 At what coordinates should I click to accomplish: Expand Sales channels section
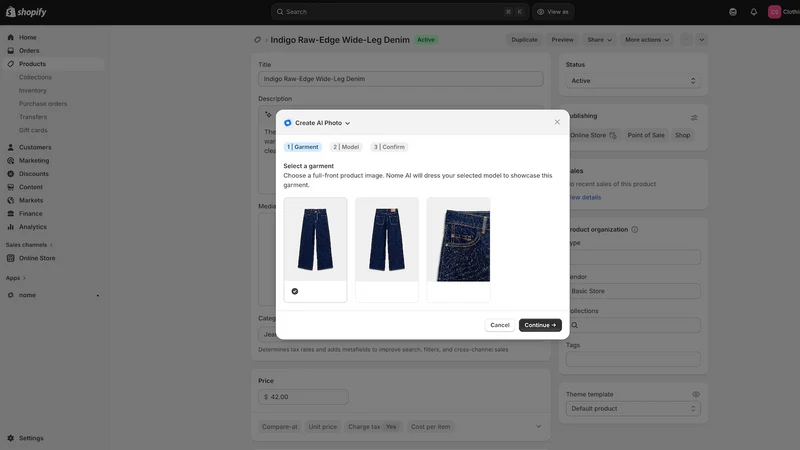coord(29,245)
